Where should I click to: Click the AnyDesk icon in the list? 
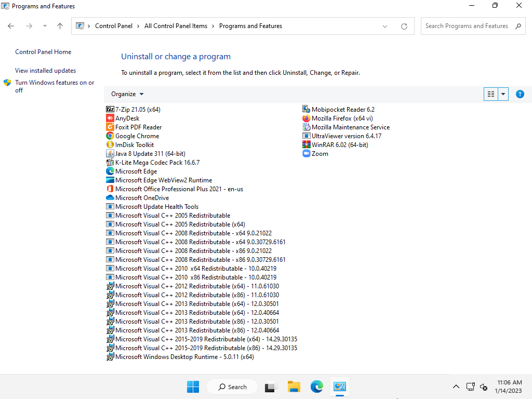pyautogui.click(x=110, y=118)
